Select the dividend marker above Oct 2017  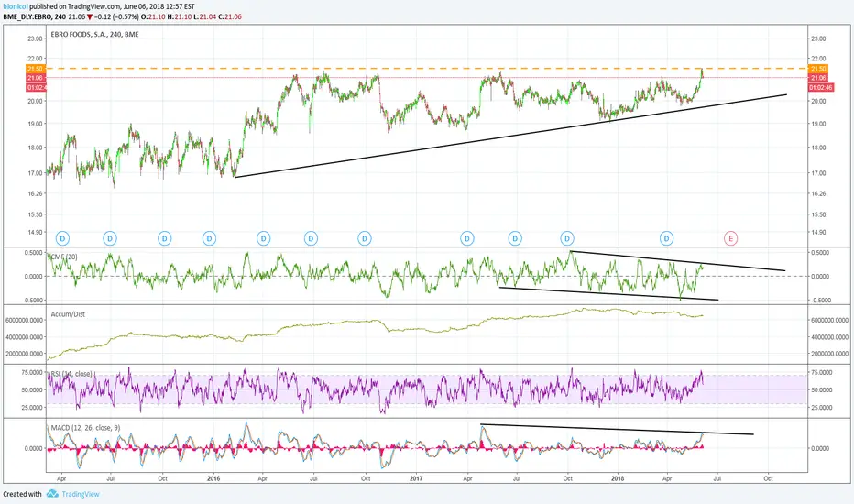[x=567, y=238]
